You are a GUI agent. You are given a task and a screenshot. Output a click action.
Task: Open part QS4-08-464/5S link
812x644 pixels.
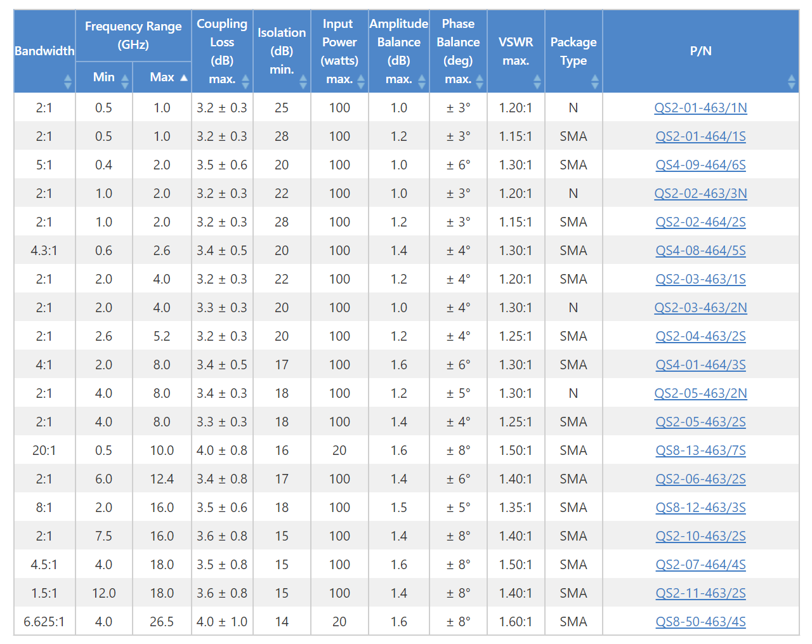pyautogui.click(x=700, y=251)
